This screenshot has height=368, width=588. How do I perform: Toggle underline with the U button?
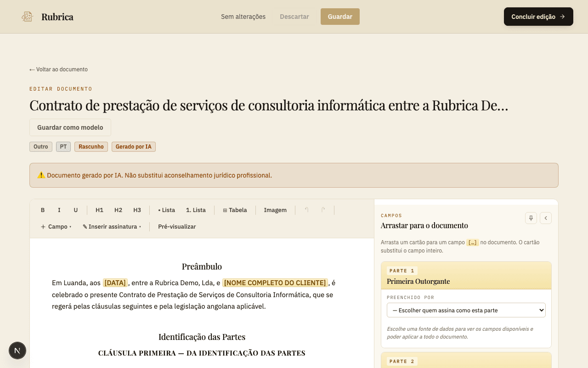click(76, 210)
